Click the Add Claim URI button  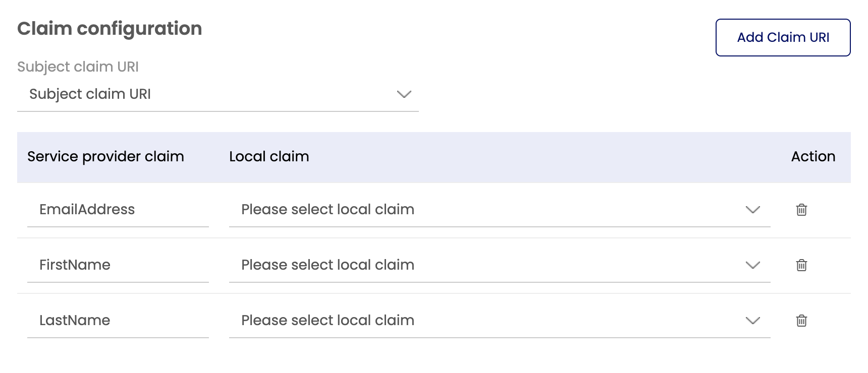point(782,37)
